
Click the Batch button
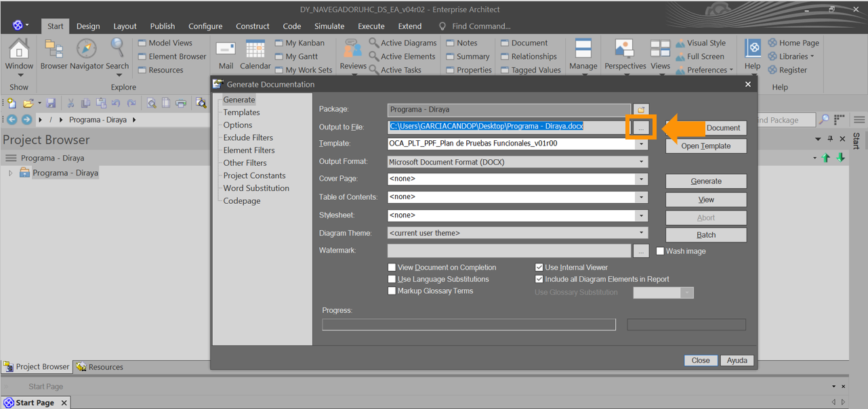tap(706, 235)
